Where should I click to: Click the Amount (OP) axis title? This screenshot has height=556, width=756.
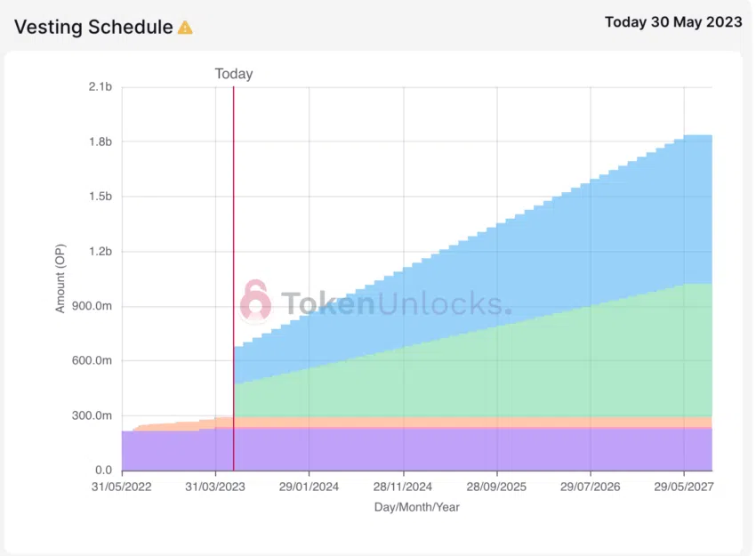(60, 278)
